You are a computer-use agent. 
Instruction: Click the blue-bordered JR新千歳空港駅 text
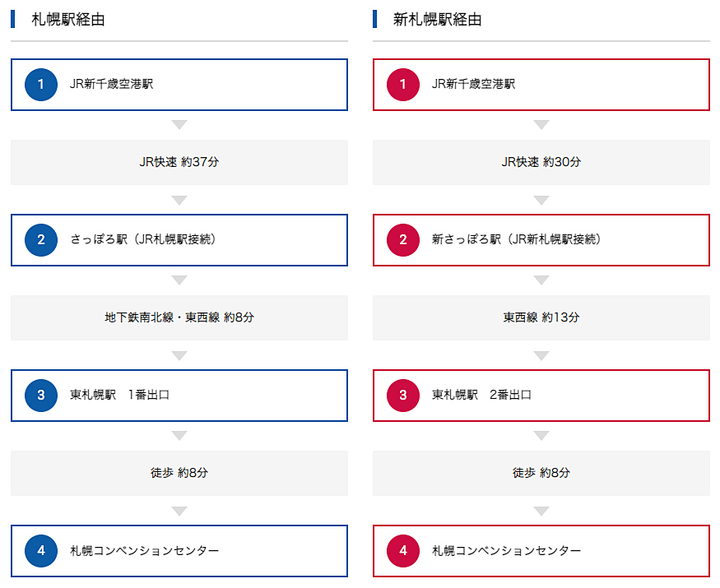[x=112, y=84]
